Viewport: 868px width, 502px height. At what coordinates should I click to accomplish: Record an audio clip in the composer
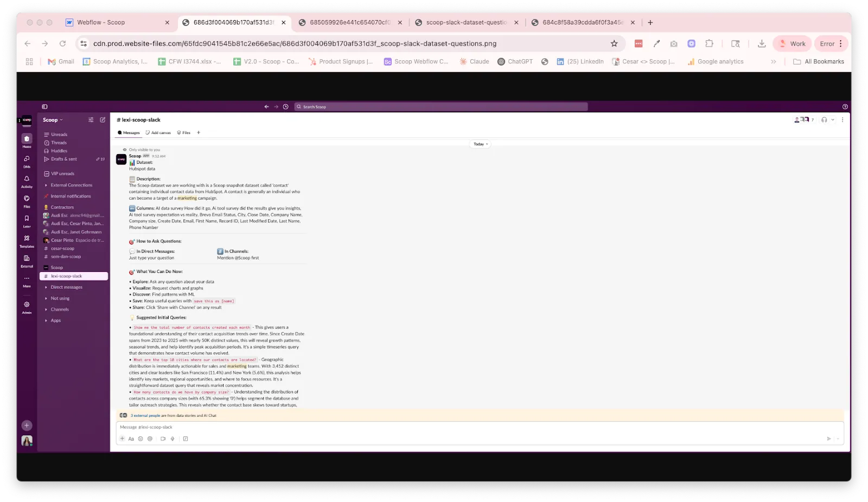(x=173, y=439)
